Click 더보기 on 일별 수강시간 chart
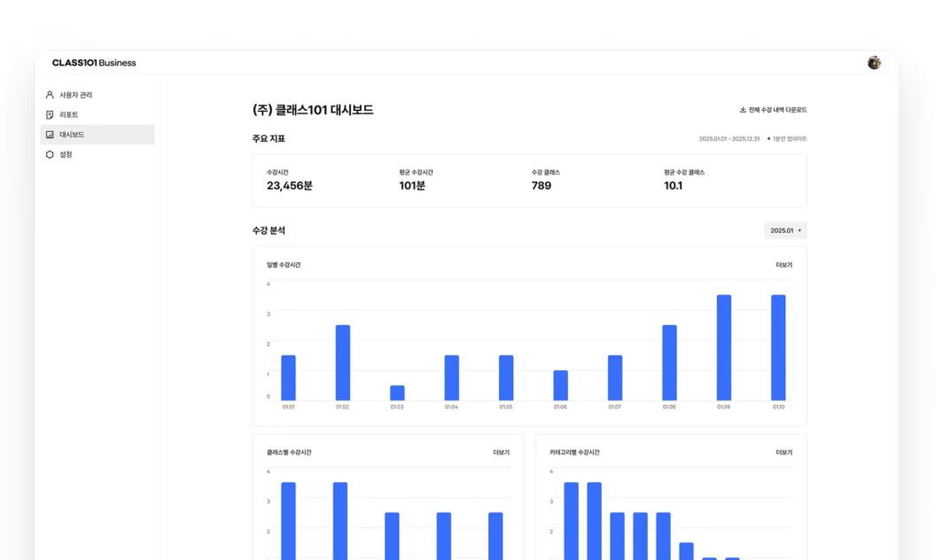The height and width of the screenshot is (560, 936). (x=784, y=265)
